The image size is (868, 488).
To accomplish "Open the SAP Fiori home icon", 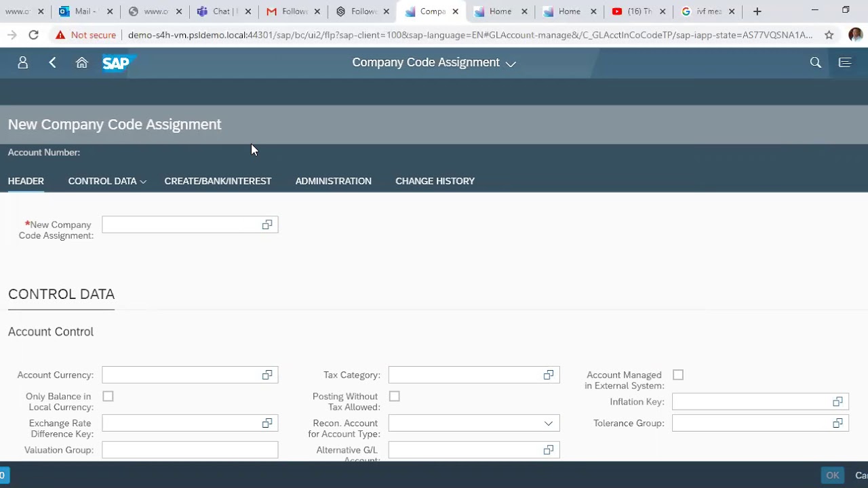I will (82, 62).
